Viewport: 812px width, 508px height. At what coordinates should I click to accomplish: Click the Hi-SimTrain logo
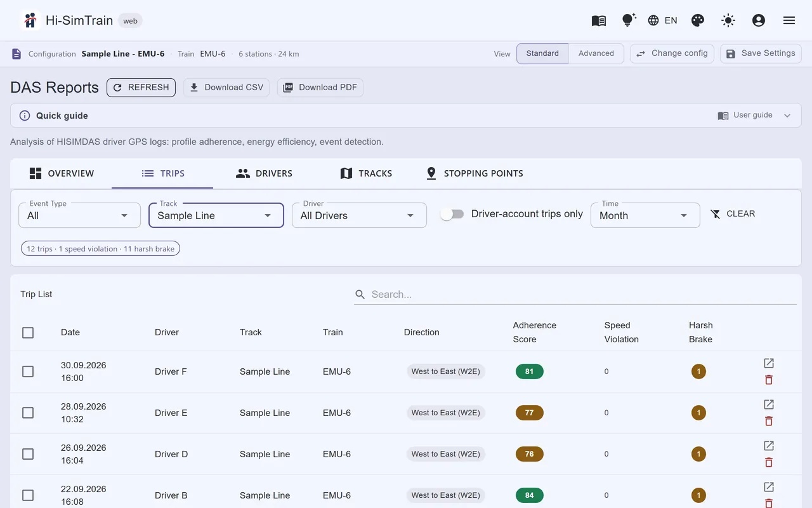pos(30,20)
